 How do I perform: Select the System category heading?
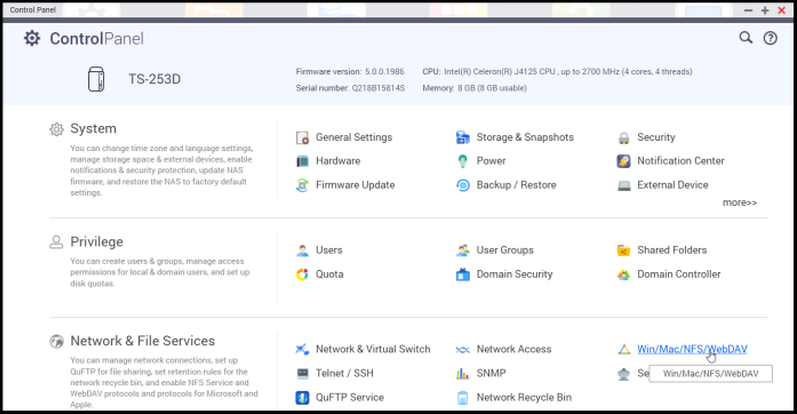click(93, 129)
